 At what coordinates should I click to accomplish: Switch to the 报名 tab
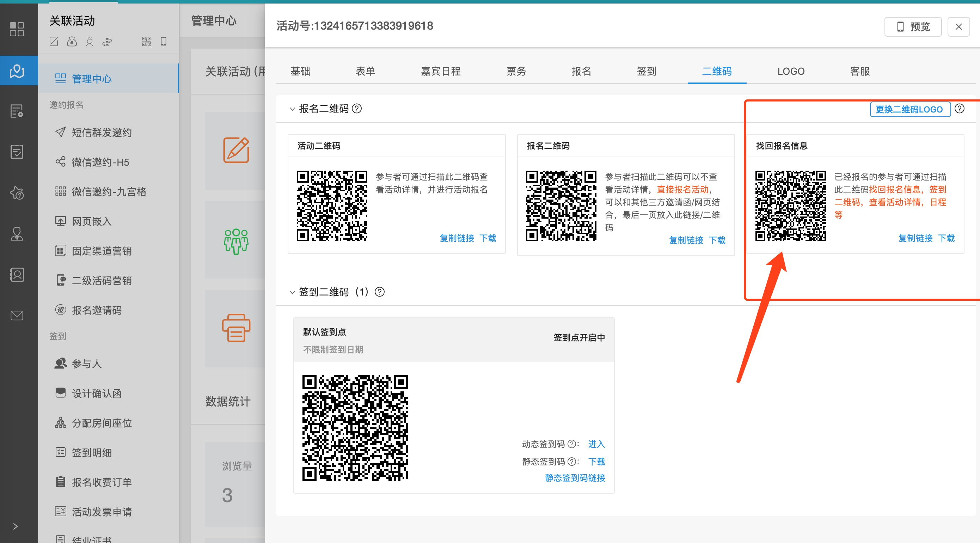pyautogui.click(x=581, y=71)
